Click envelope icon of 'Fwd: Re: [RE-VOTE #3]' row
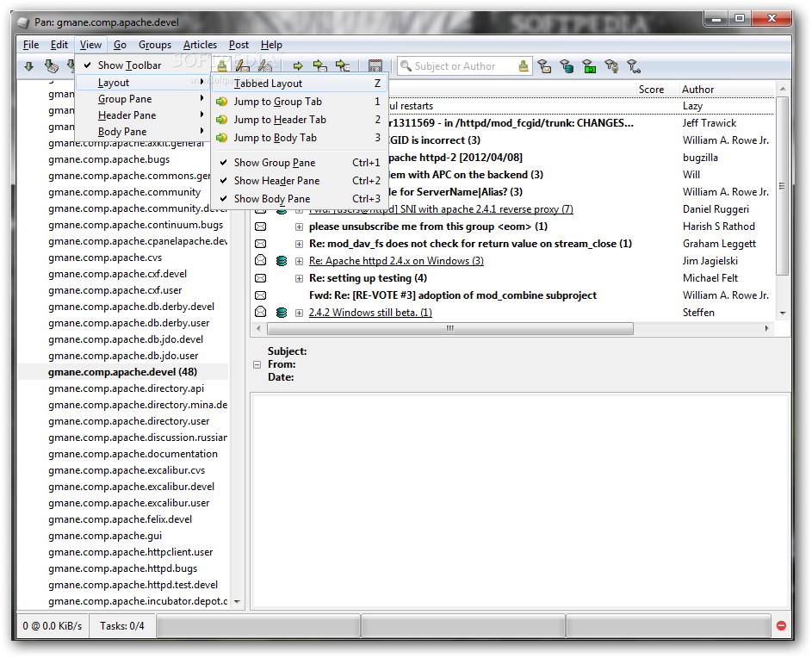 261,295
